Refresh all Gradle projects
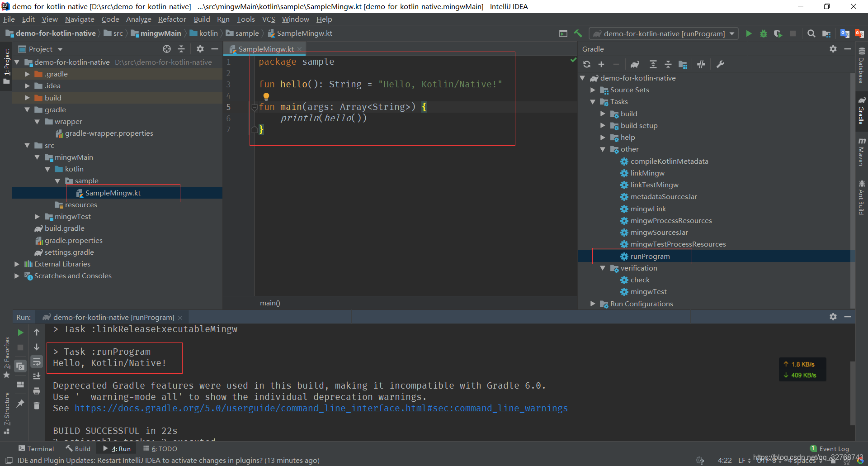Image resolution: width=868 pixels, height=466 pixels. 587,64
